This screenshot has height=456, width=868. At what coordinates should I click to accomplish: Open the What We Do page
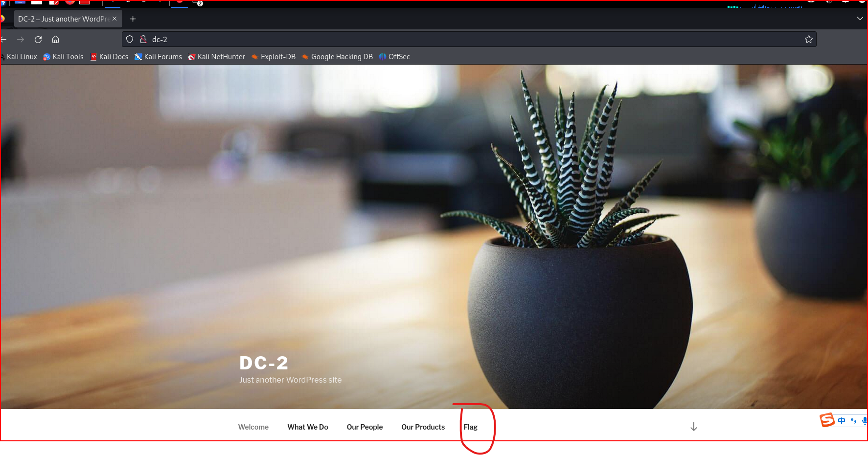pyautogui.click(x=308, y=427)
